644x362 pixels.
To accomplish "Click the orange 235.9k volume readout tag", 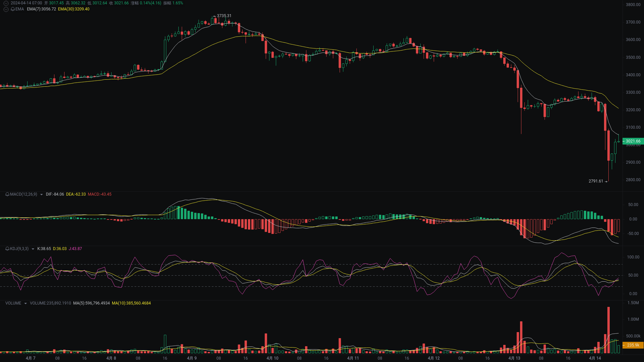I will [633, 345].
